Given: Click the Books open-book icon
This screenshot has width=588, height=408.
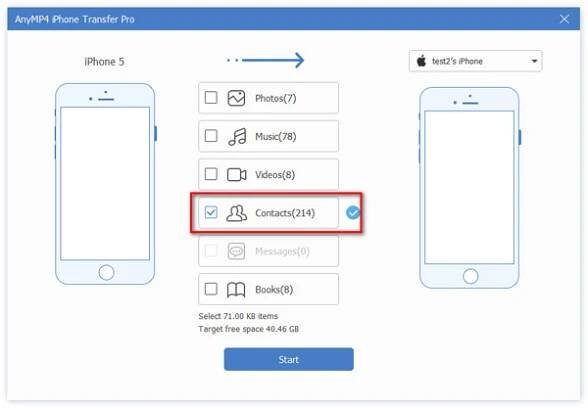Looking at the screenshot, I should (236, 290).
